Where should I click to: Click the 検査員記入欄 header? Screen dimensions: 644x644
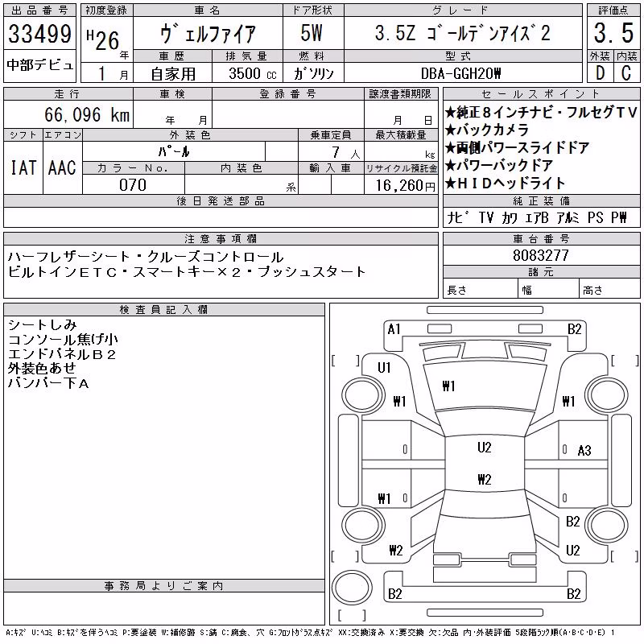click(164, 309)
